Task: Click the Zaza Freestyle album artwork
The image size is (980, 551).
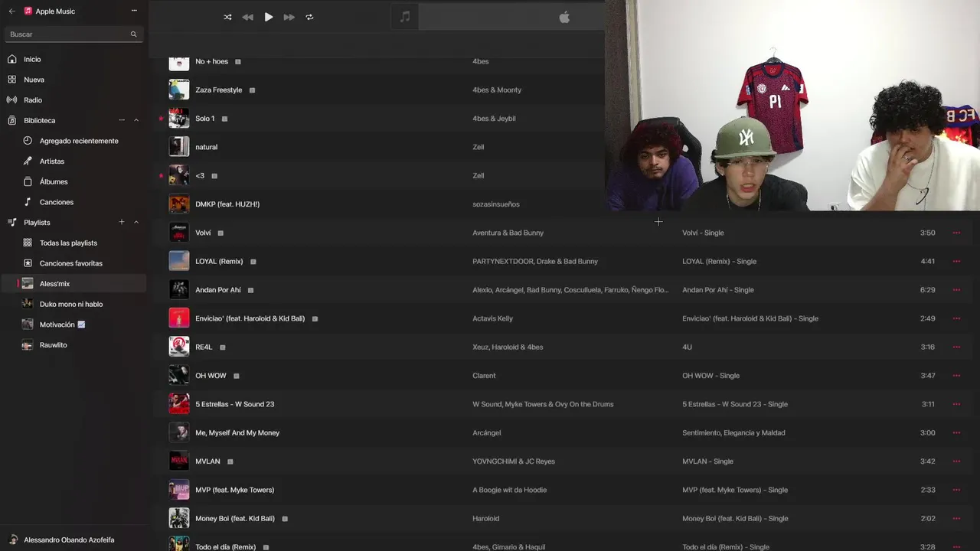Action: [179, 90]
